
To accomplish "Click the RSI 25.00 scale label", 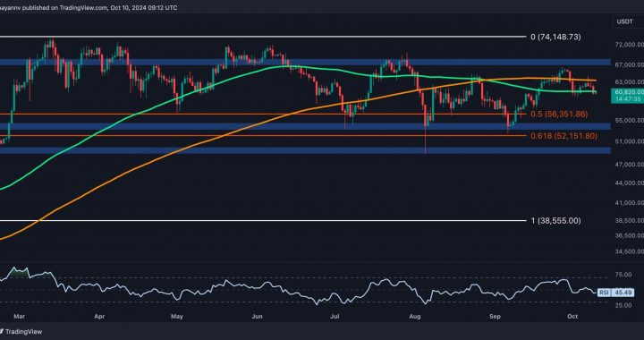I will coord(624,305).
